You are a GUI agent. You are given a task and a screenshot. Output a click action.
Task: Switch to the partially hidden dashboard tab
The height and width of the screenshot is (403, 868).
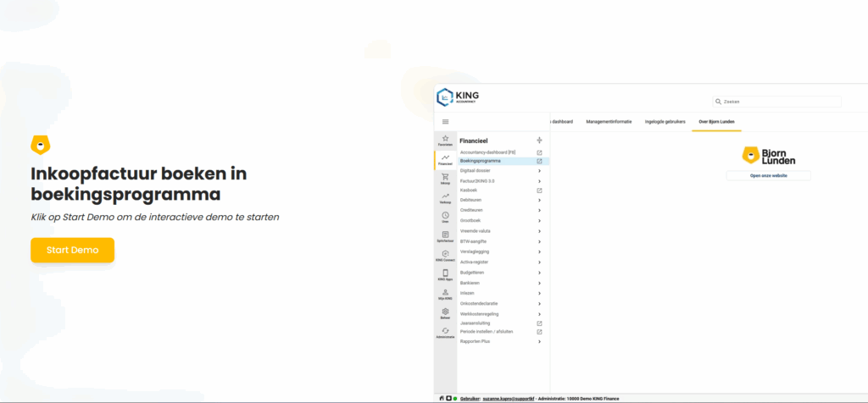(x=561, y=122)
